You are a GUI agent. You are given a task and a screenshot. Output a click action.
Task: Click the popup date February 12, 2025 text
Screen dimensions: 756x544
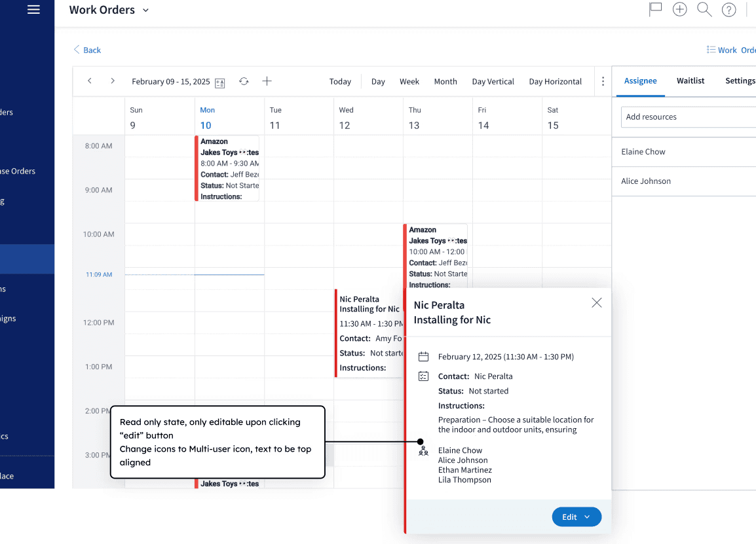[x=506, y=357]
